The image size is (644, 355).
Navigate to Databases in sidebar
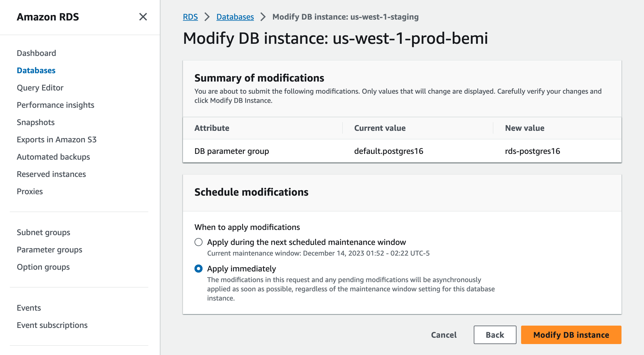[x=36, y=70]
